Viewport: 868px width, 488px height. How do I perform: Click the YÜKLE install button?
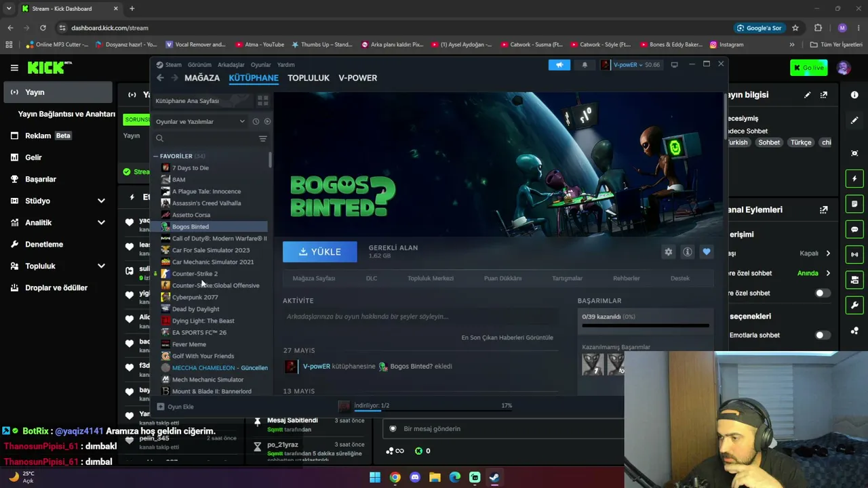click(320, 252)
